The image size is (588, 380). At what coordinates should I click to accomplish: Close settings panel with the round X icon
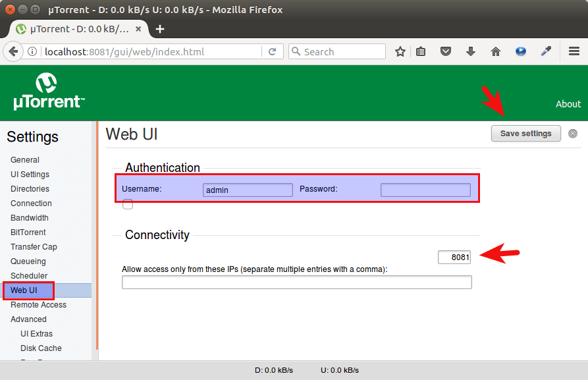(x=573, y=134)
